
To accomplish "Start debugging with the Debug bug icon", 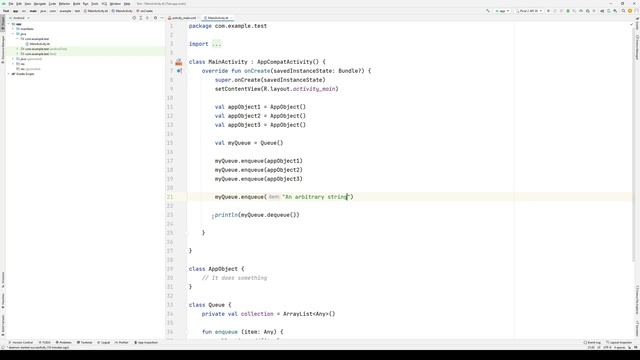I will point(568,11).
